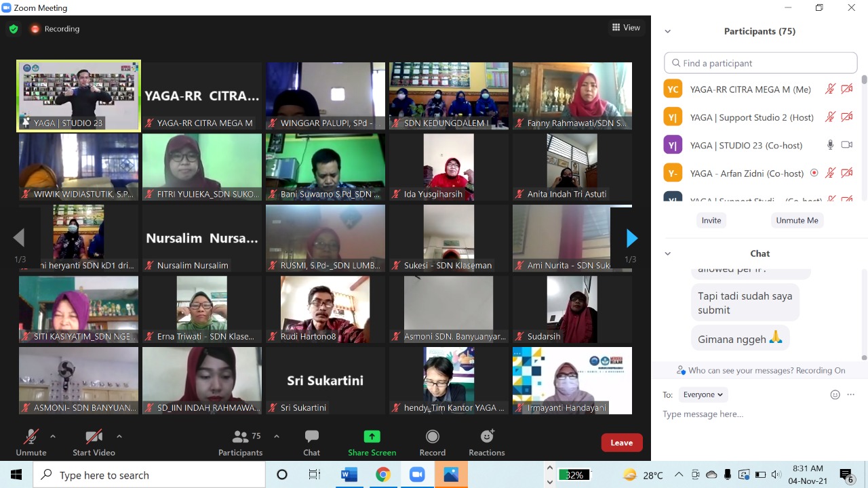868x488 pixels.
Task: Open the Chat icon in toolbar
Action: 312,437
